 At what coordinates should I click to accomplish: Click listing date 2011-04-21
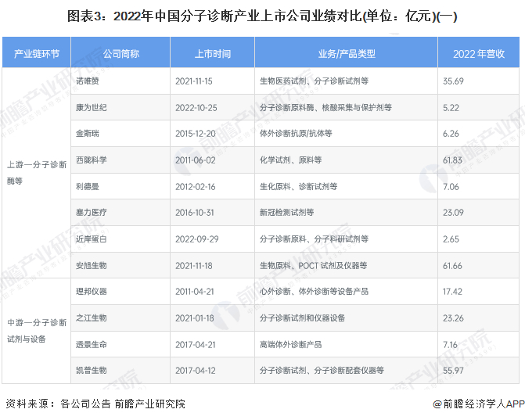[195, 292]
